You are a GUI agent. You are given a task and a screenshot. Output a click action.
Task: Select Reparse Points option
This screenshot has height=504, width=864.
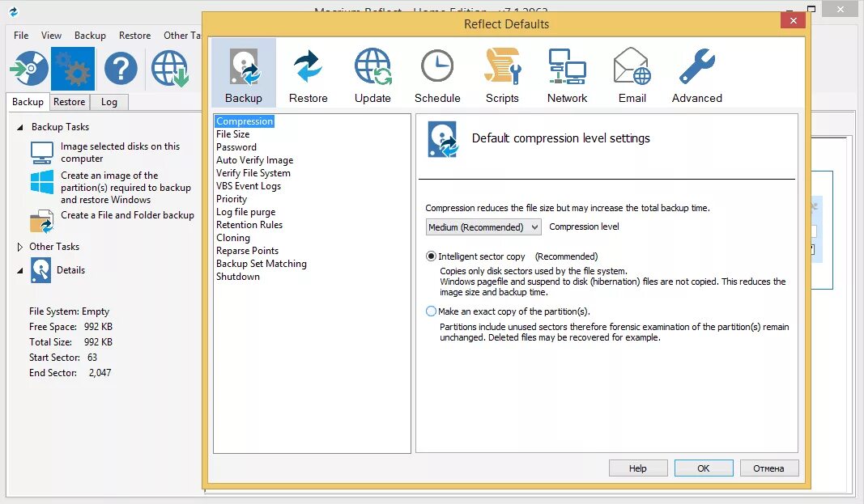(x=247, y=251)
